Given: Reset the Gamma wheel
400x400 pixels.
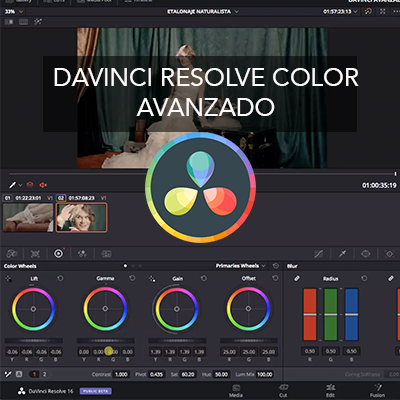Looking at the screenshot, I should (132, 278).
